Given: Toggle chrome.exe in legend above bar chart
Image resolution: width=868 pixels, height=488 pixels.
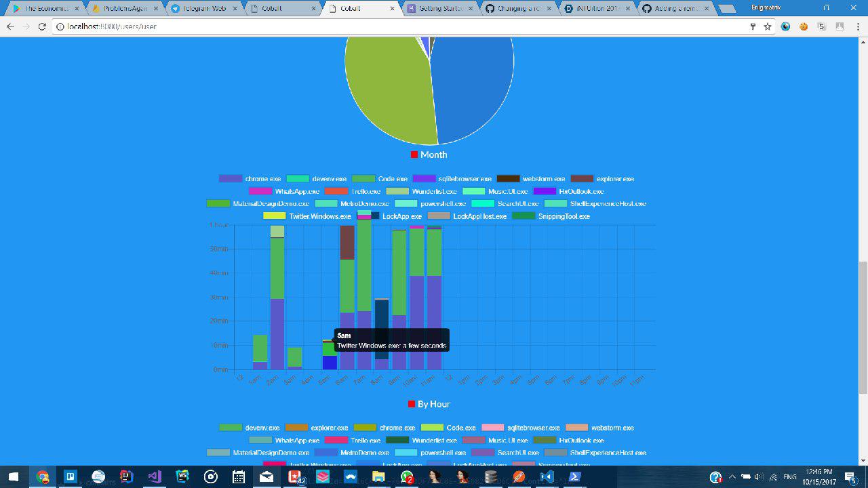Looking at the screenshot, I should [250, 179].
